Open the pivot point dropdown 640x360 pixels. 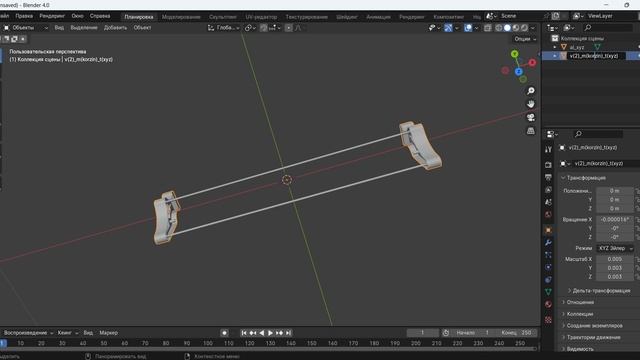[x=250, y=28]
